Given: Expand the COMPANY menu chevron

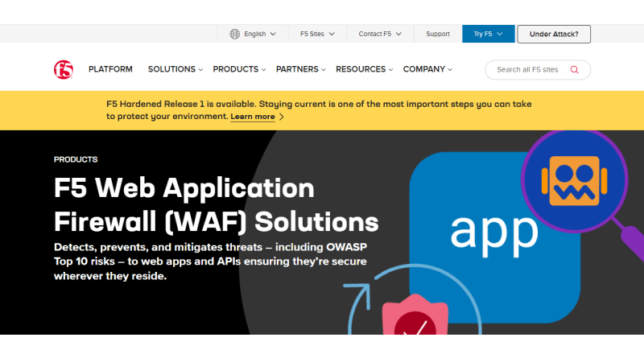Looking at the screenshot, I should click(450, 70).
